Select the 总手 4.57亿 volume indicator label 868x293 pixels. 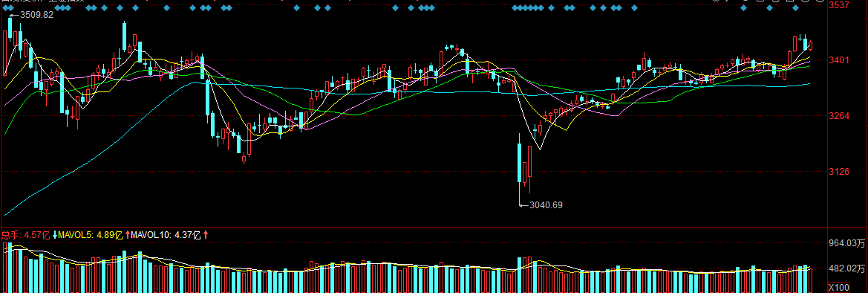(25, 235)
